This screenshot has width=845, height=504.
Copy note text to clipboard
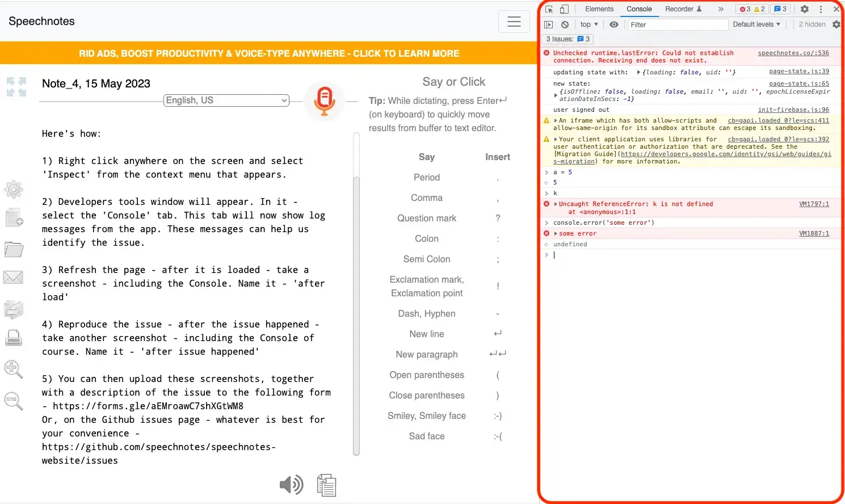pos(326,485)
